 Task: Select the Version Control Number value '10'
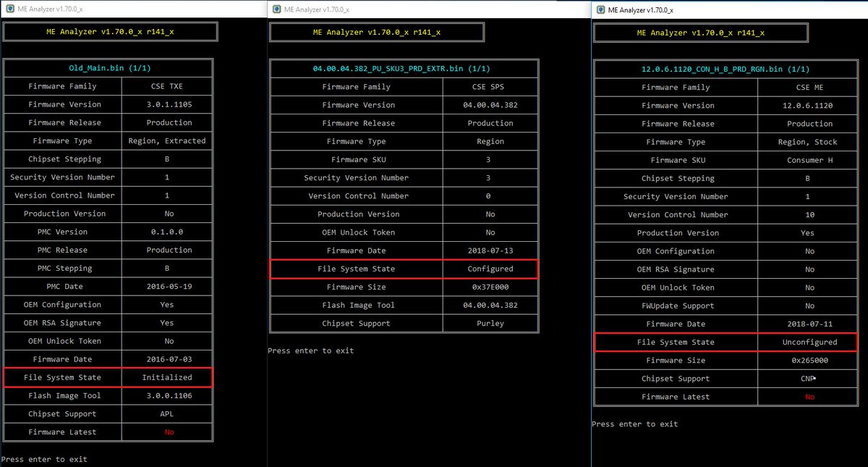[809, 214]
